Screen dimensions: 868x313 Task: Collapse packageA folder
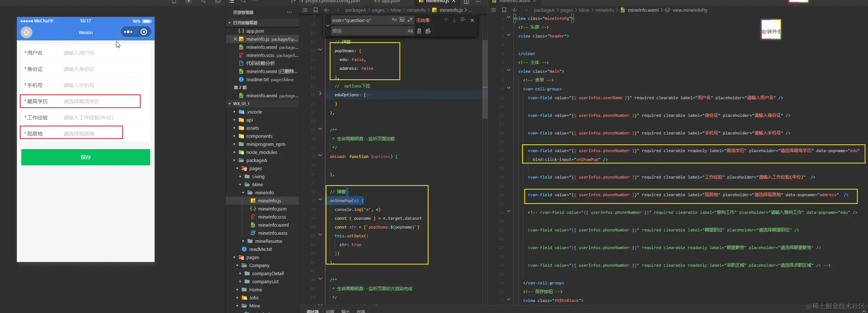pos(234,160)
